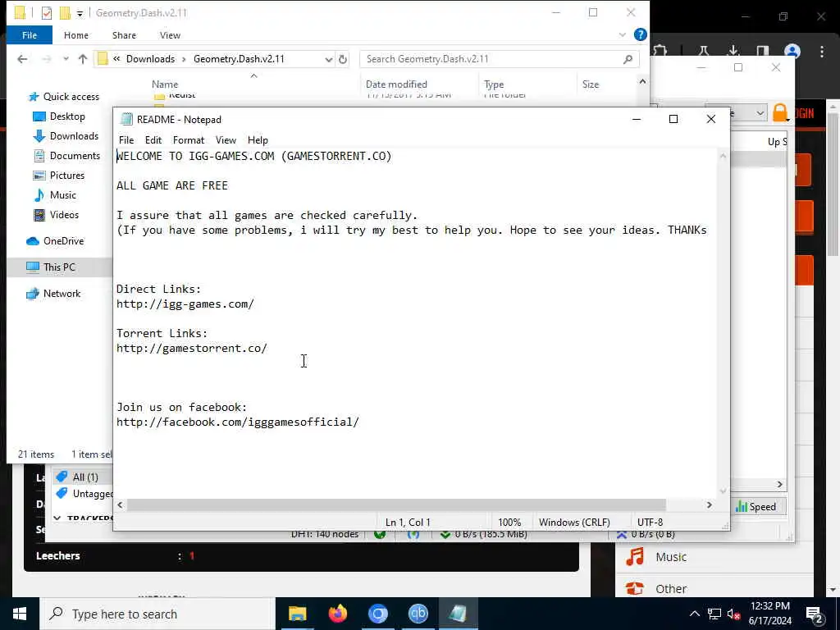Click the search magnifier icon in Explorer
Viewport: 840px width, 630px height.
[x=628, y=59]
